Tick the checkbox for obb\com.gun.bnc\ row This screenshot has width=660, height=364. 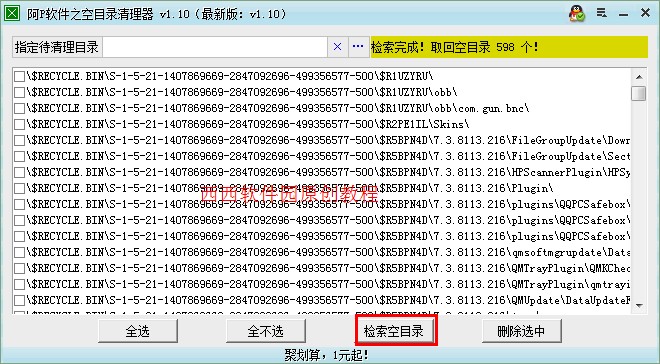click(19, 109)
